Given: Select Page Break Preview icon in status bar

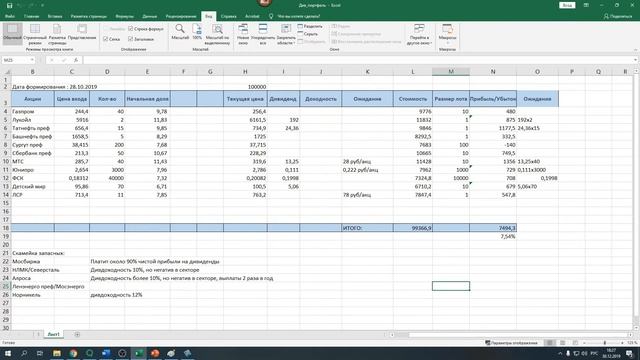Looking at the screenshot, I should pyautogui.click(x=575, y=343).
